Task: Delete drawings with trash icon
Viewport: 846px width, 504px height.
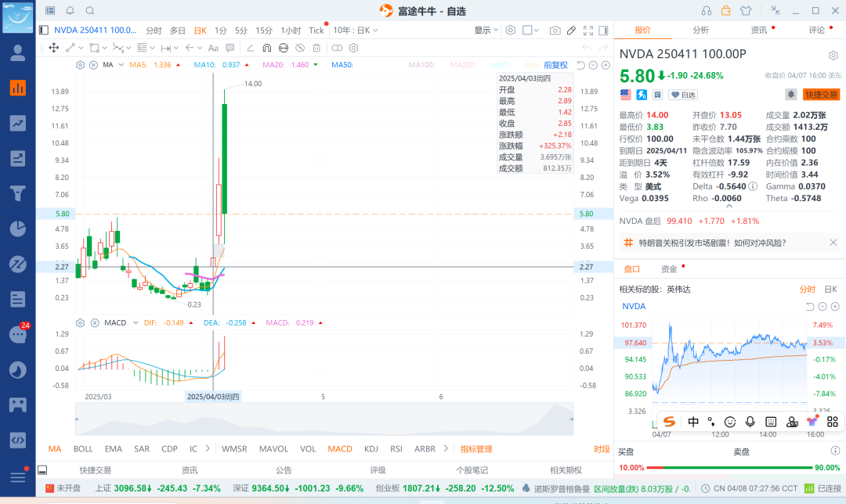Action: [x=316, y=48]
